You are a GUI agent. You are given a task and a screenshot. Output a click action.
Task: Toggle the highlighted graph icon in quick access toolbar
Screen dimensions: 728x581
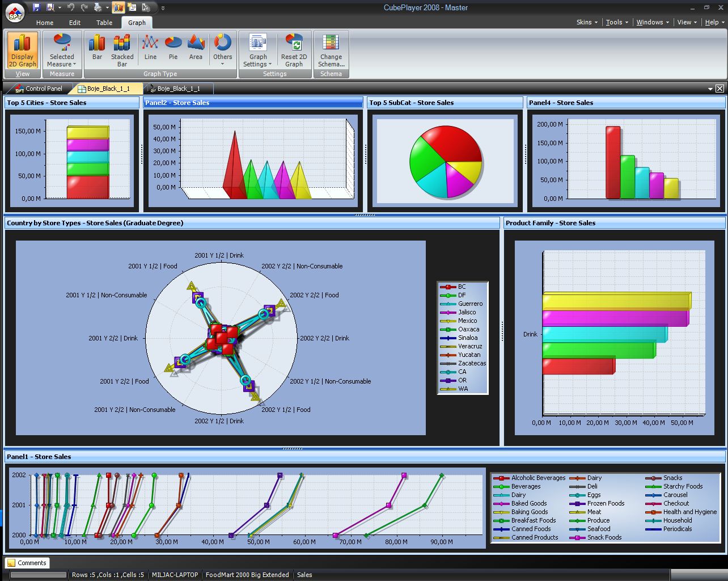pyautogui.click(x=118, y=7)
